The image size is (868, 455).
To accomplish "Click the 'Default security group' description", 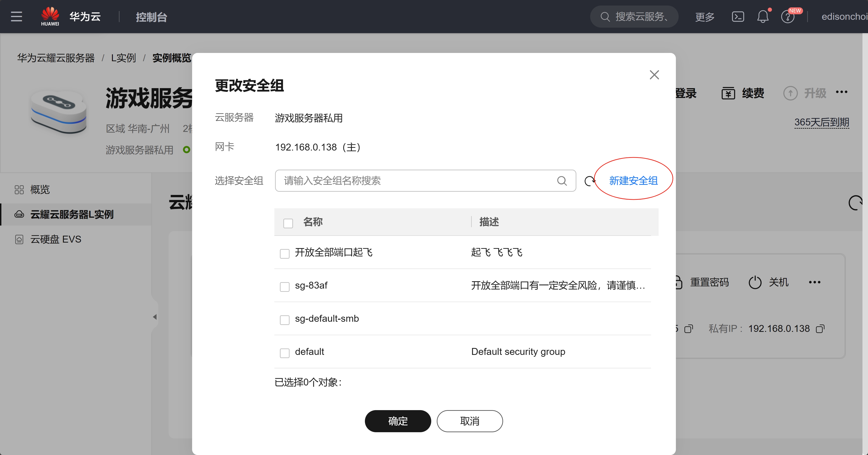I will pyautogui.click(x=518, y=352).
